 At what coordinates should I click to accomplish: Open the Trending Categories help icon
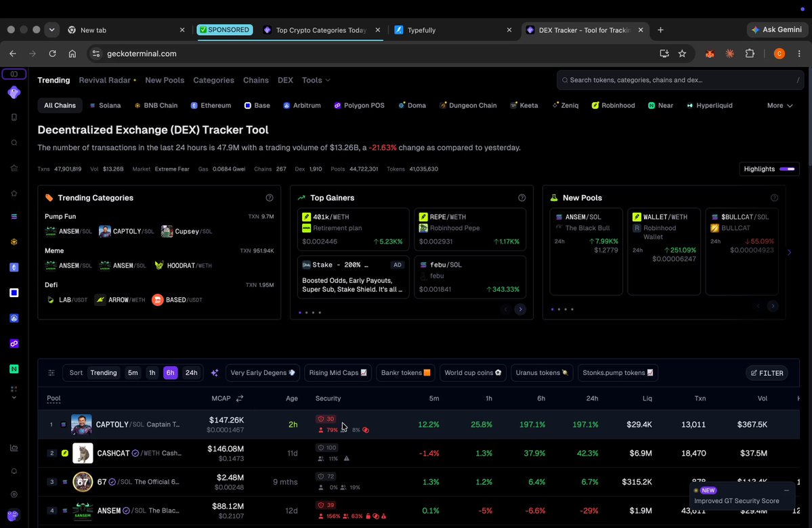click(270, 198)
